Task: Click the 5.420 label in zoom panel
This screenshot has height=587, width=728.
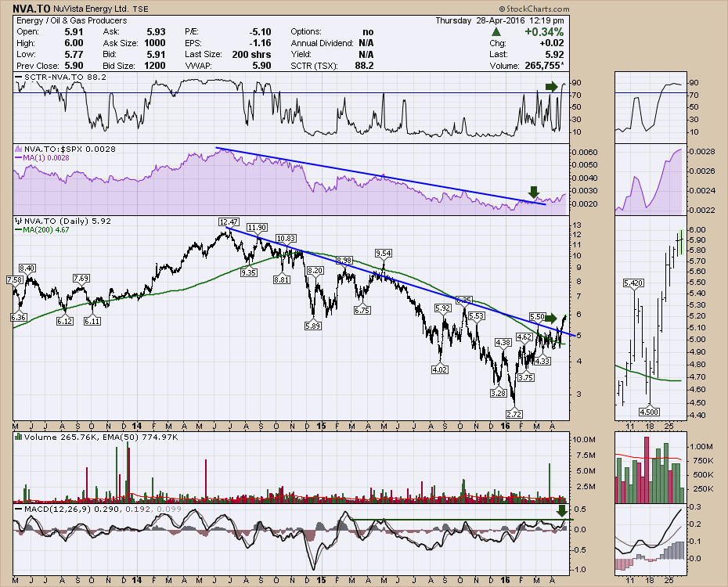Action: 634,283
